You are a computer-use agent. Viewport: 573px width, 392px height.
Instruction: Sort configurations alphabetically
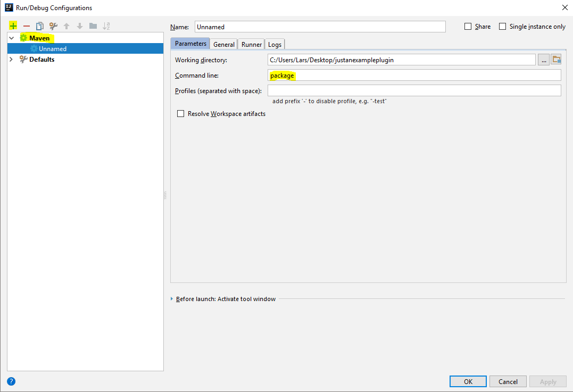(106, 26)
